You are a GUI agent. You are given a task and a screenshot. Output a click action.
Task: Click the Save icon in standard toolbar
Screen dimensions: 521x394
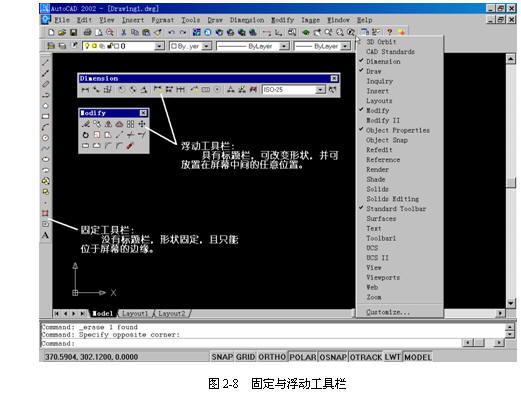(74, 32)
